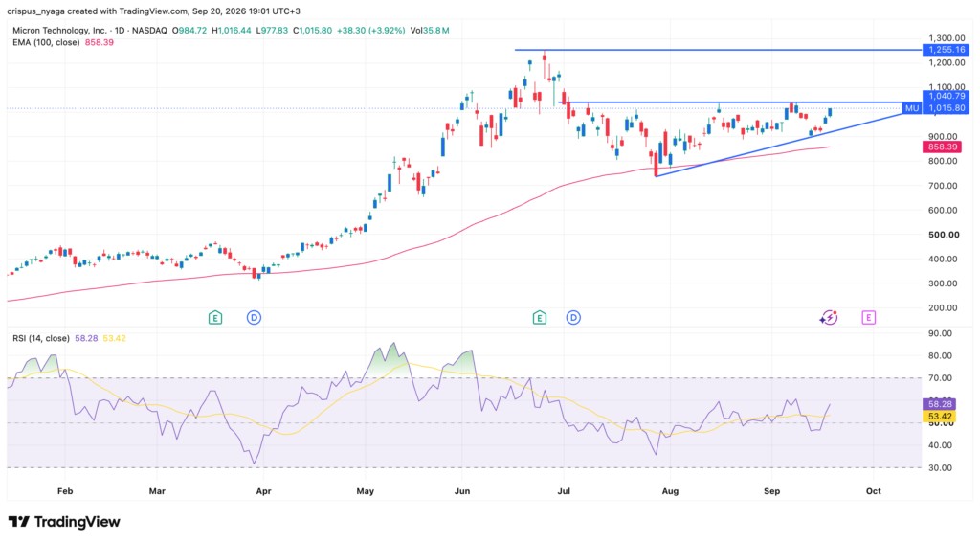Click the 90.00 RSI scale label
The image size is (980, 543).
(941, 333)
